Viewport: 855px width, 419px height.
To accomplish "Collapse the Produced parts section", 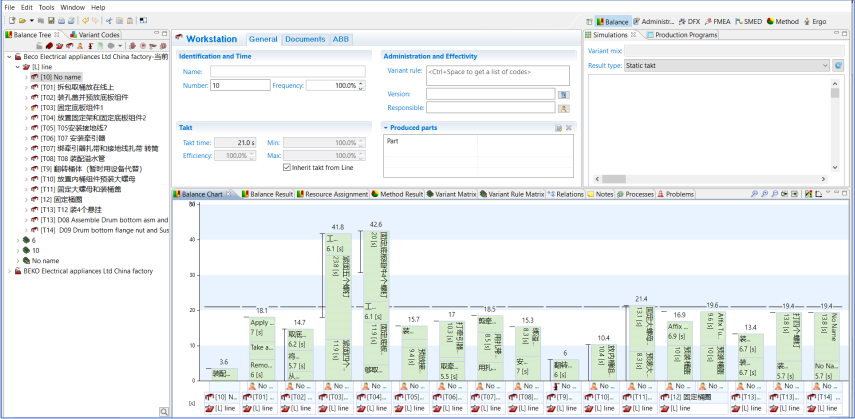I will 386,128.
